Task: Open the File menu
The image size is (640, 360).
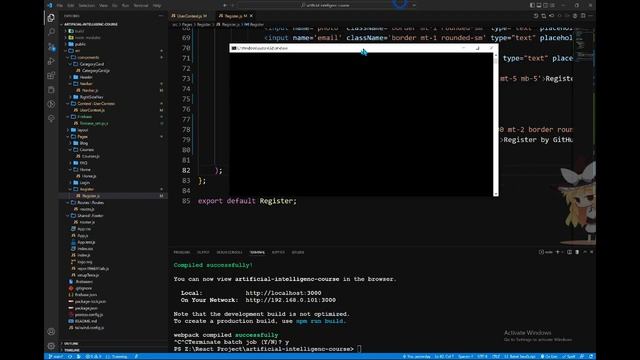Action: (60, 6)
